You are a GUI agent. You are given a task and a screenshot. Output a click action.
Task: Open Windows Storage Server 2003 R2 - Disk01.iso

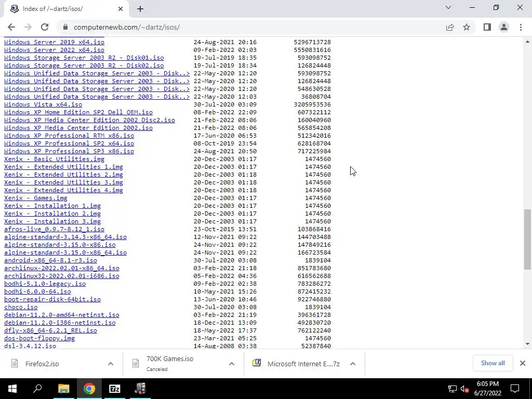[84, 58]
